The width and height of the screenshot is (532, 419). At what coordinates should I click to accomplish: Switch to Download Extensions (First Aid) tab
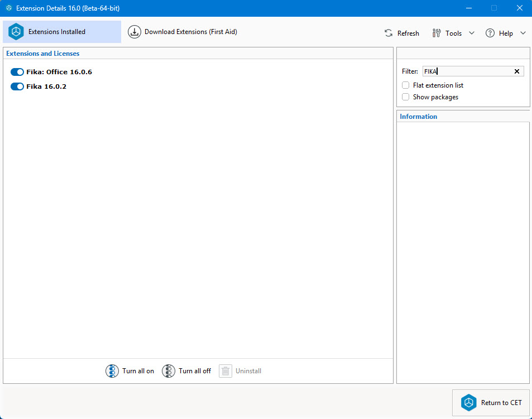click(183, 32)
